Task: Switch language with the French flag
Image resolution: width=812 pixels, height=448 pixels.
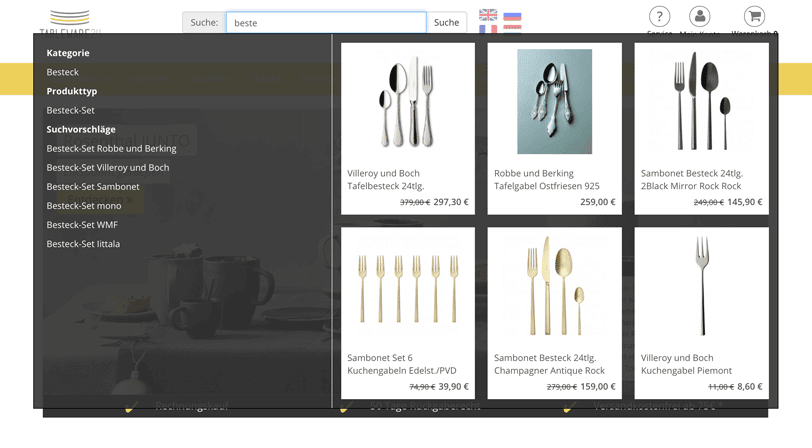Action: click(x=488, y=29)
